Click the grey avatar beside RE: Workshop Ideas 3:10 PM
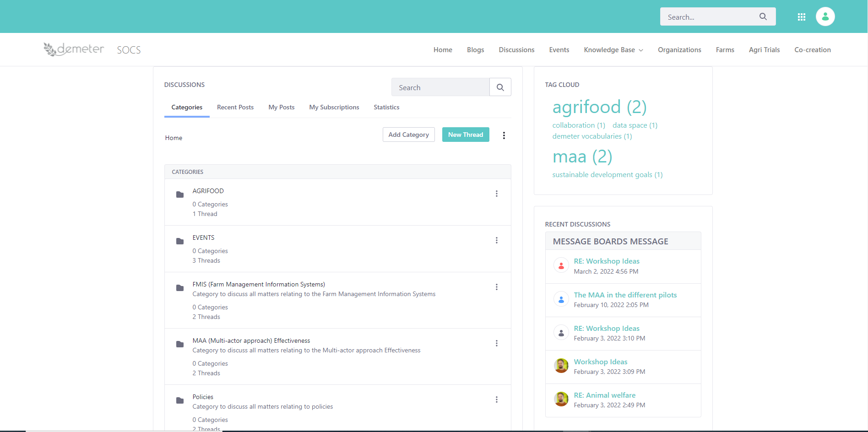The width and height of the screenshot is (868, 432). (561, 333)
